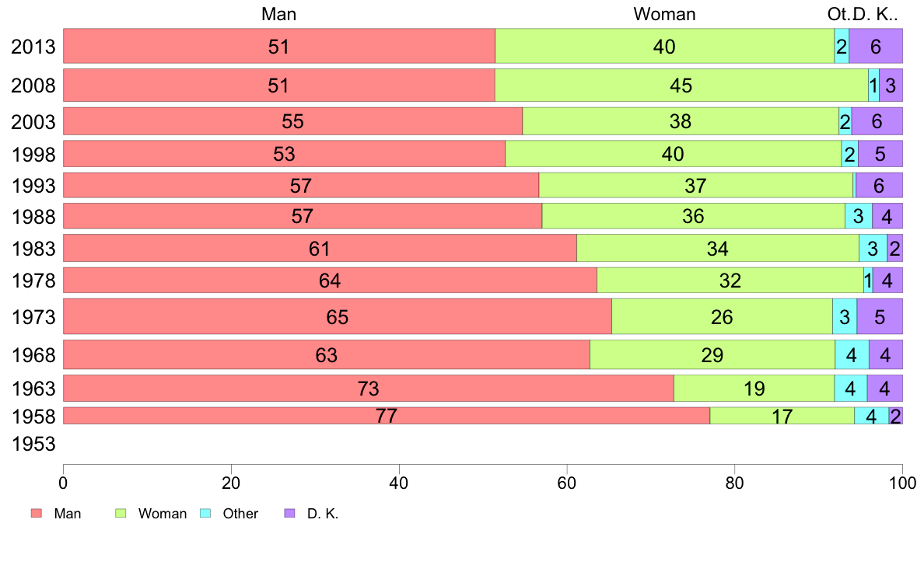Click the Other legend text label
The width and height of the screenshot is (924, 572).
(240, 514)
